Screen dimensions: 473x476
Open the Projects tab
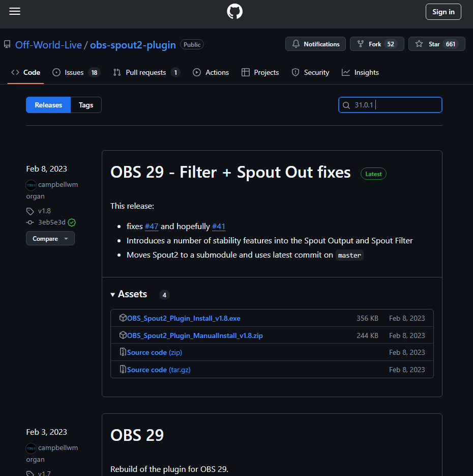[260, 73]
